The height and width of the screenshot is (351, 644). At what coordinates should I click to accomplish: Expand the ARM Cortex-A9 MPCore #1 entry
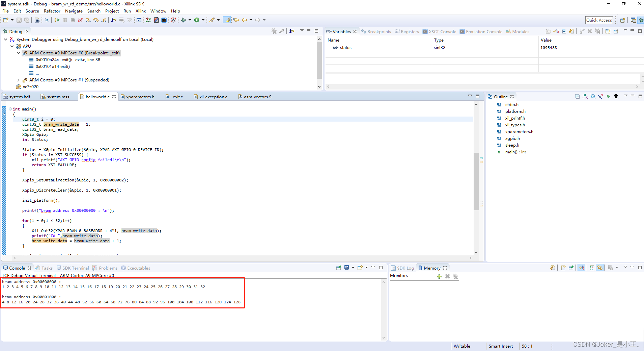(x=19, y=80)
